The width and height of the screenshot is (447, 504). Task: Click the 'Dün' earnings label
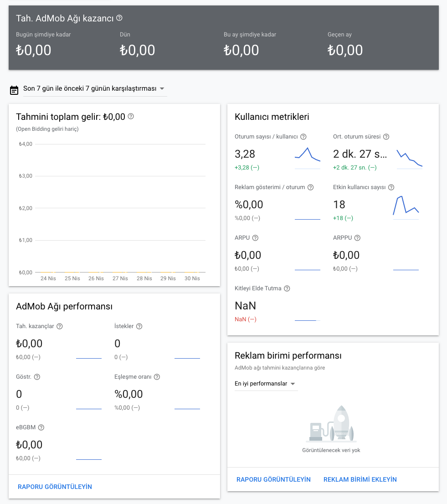point(125,34)
